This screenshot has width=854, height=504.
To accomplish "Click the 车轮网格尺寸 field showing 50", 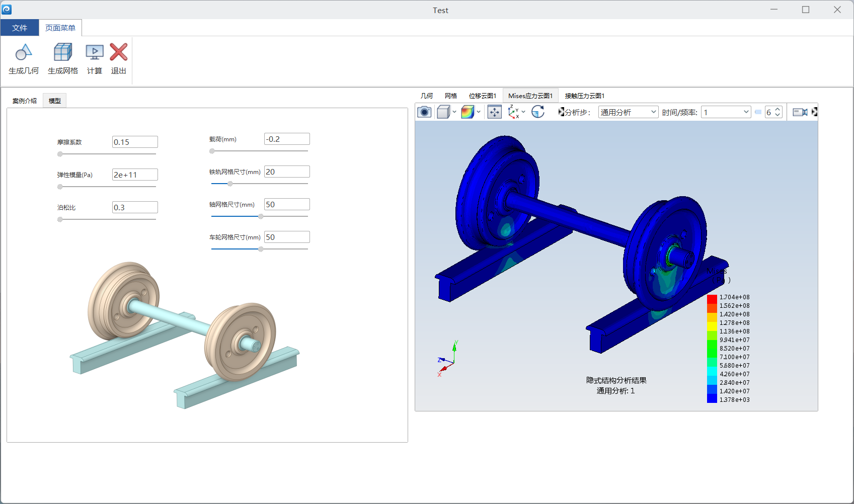I will tap(287, 237).
